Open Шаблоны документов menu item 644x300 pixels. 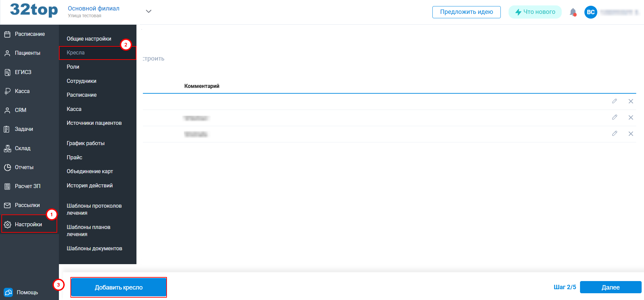coord(94,249)
